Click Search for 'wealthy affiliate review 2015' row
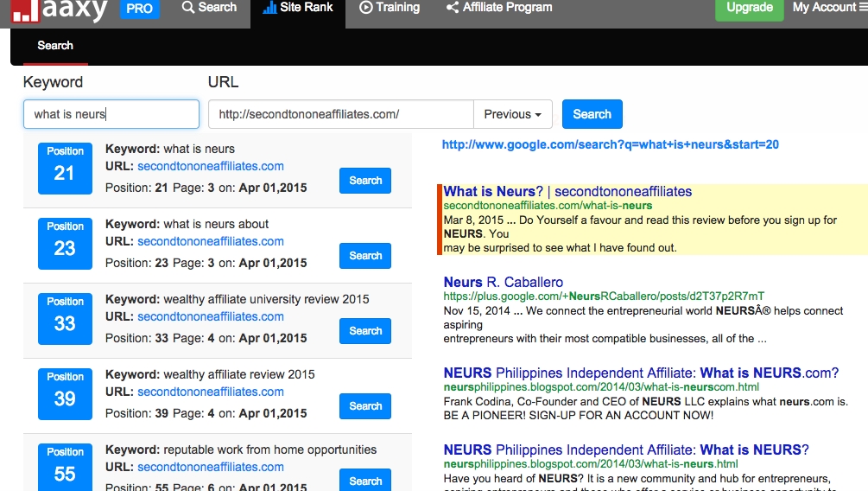Screen dimensions: 868x491 pyautogui.click(x=365, y=406)
